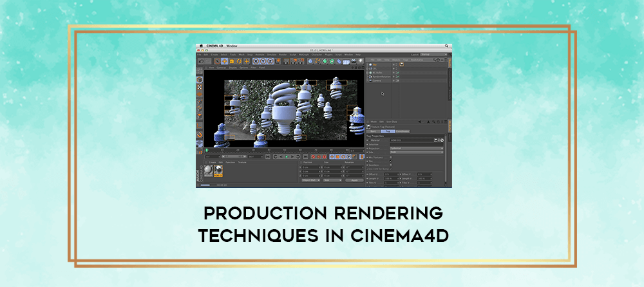Select the Sky object in Object Manager
644x287 pixels.
[x=375, y=64]
